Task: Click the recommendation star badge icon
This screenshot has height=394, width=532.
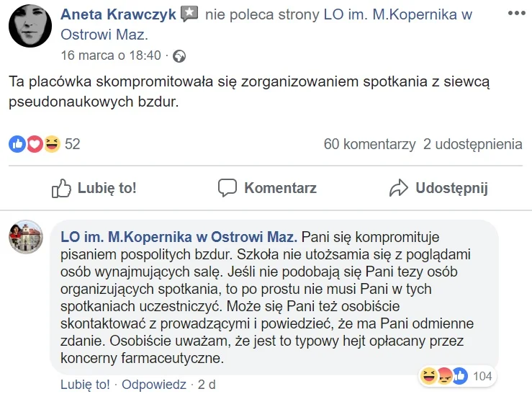Action: 189,14
